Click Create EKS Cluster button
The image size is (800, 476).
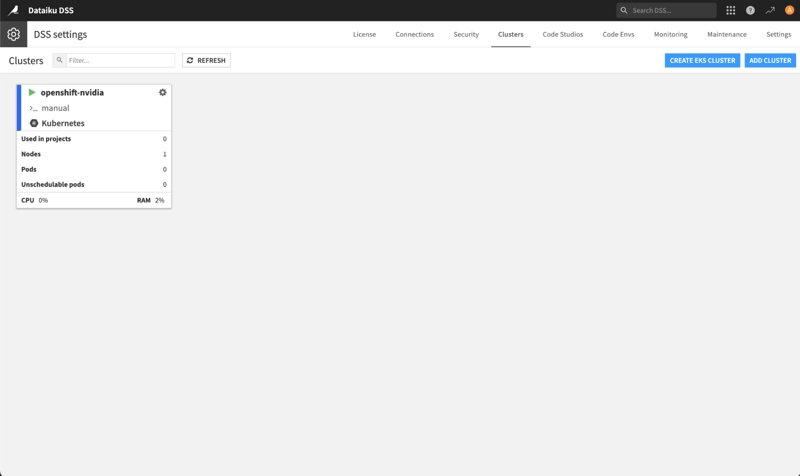pos(702,60)
